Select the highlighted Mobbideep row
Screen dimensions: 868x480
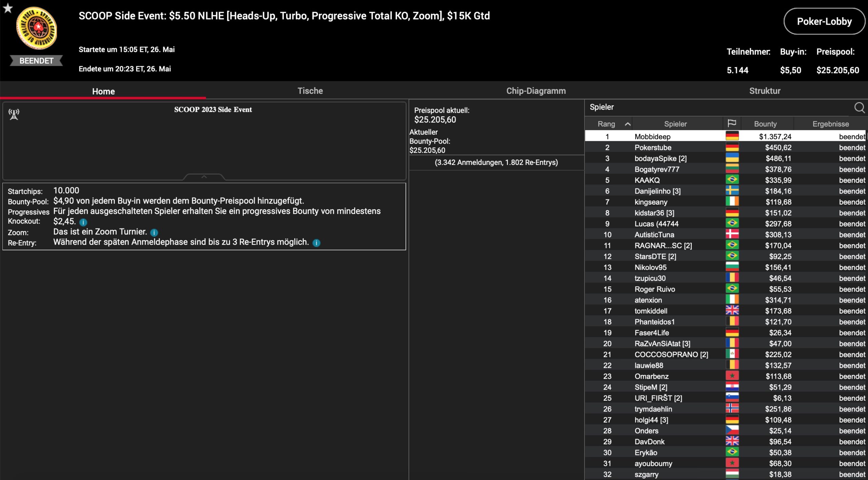[653, 137]
